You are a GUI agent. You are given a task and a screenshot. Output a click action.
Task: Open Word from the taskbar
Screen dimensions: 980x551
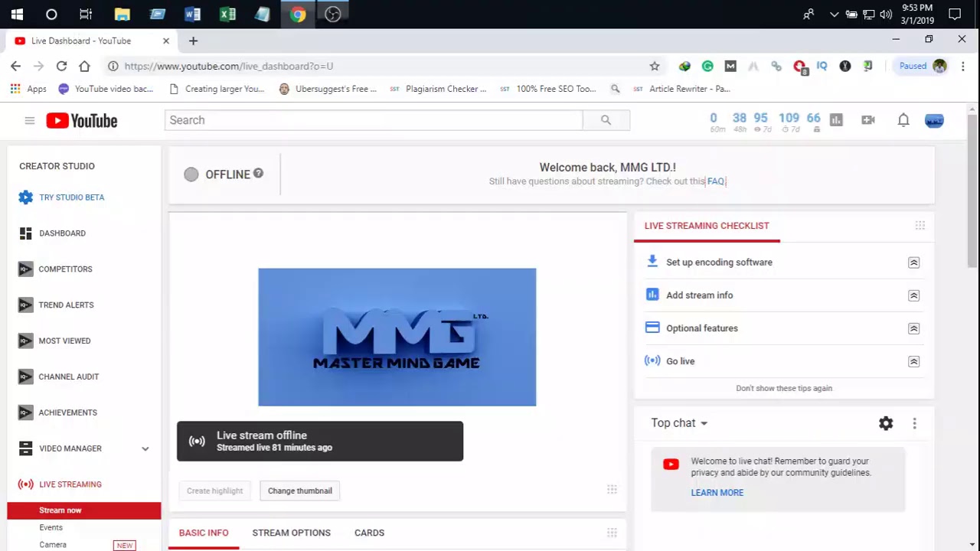tap(192, 14)
